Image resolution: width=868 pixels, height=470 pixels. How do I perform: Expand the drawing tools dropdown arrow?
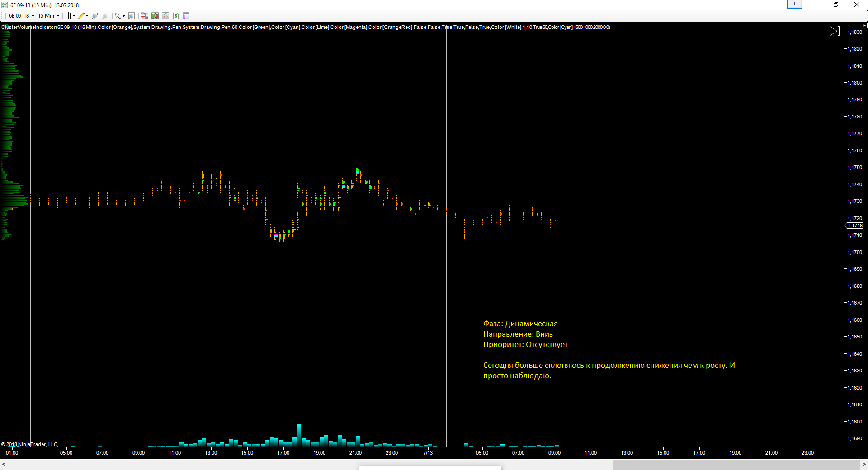pos(87,16)
